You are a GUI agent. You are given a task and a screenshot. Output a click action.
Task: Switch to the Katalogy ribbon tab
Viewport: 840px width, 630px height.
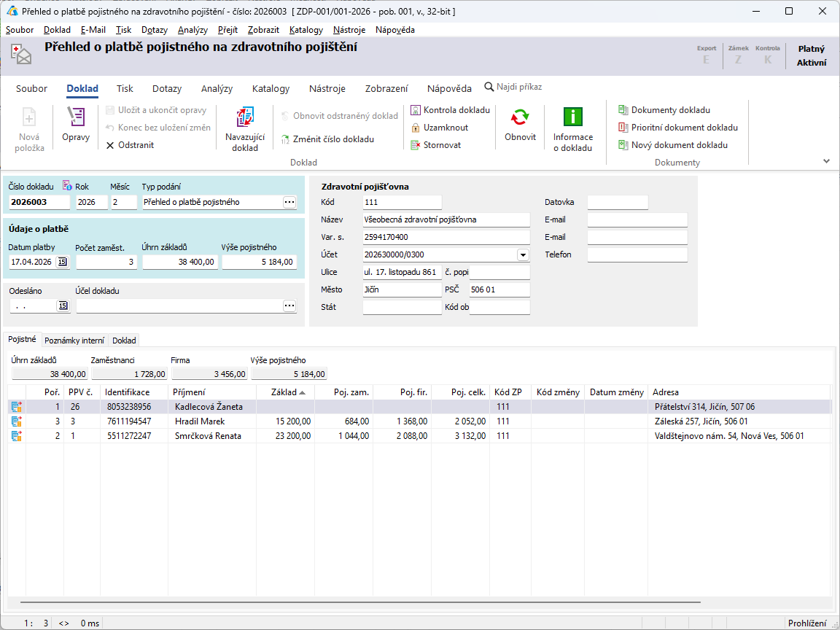[271, 89]
